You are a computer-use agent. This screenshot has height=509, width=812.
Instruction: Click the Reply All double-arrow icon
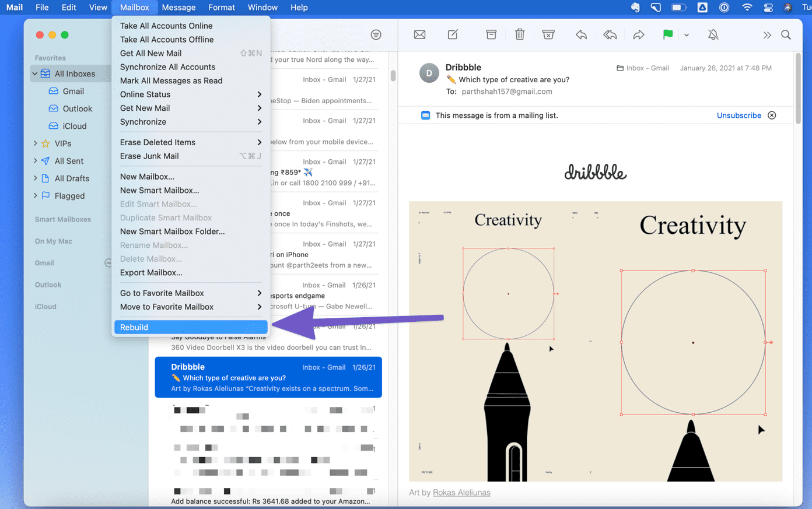[610, 35]
